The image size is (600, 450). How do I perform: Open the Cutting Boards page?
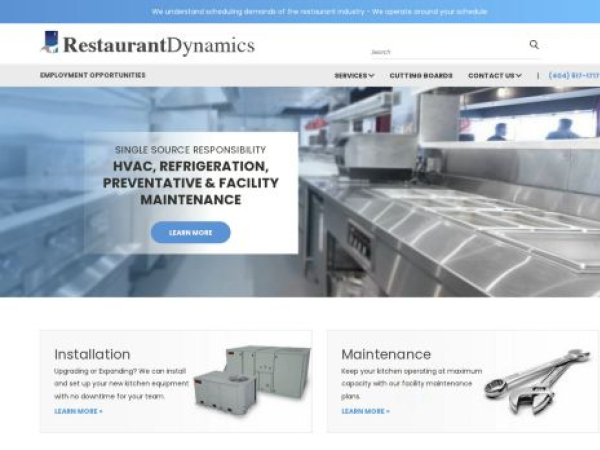[x=421, y=76]
